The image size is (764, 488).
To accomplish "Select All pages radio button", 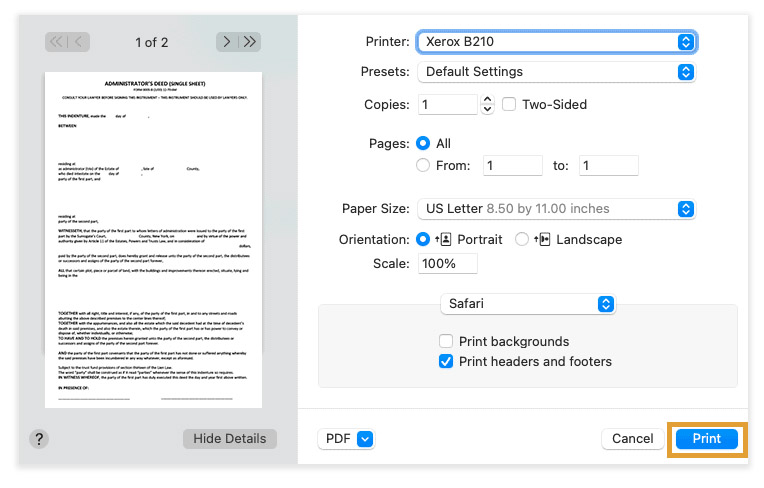I will [423, 143].
